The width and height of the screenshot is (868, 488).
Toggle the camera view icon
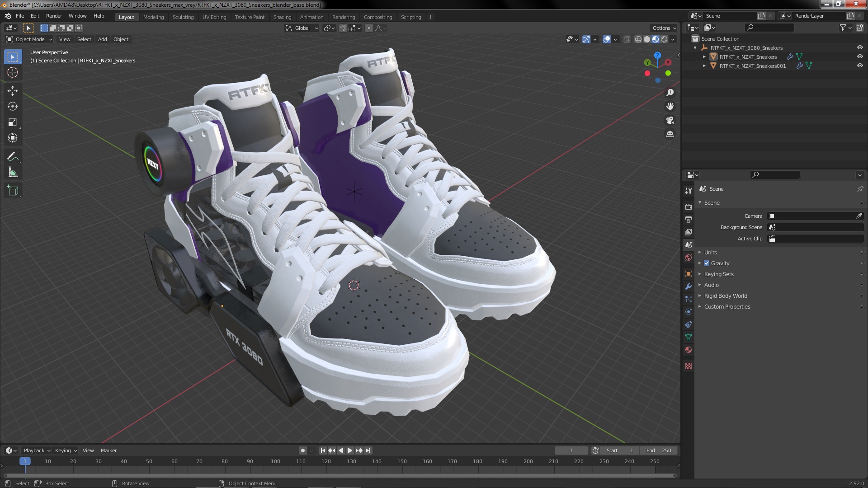point(670,120)
